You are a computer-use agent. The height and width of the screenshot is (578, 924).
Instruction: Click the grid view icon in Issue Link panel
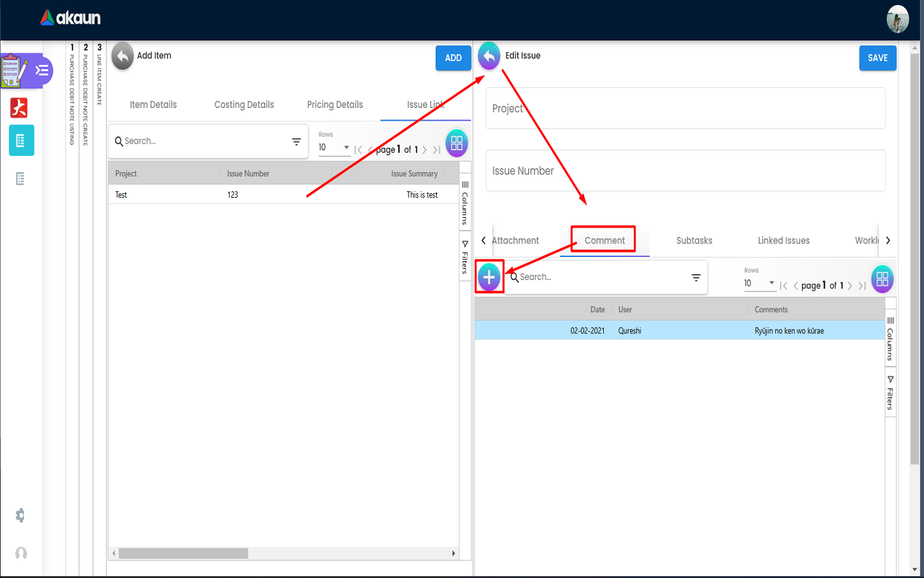click(x=457, y=143)
